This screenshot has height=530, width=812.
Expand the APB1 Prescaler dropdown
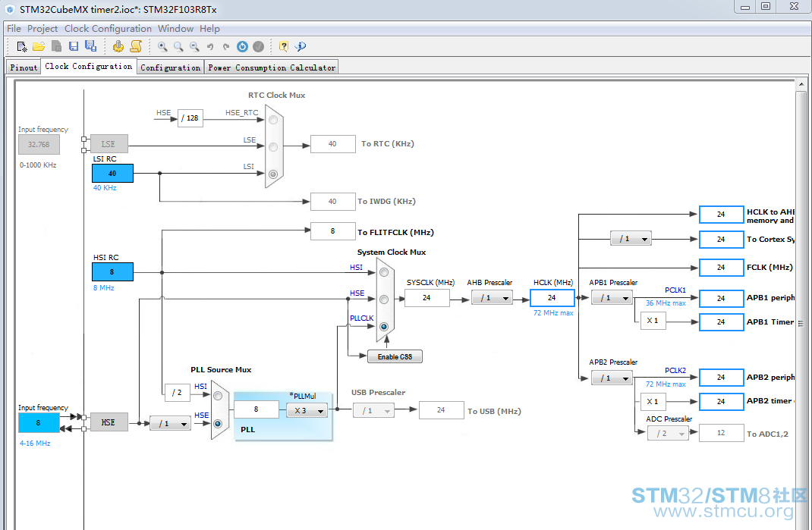pyautogui.click(x=612, y=298)
